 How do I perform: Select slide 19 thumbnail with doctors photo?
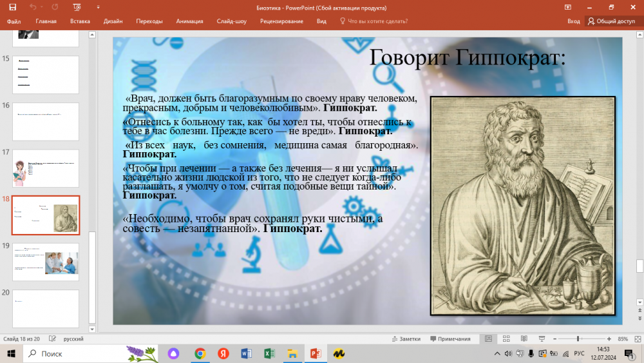click(x=46, y=262)
